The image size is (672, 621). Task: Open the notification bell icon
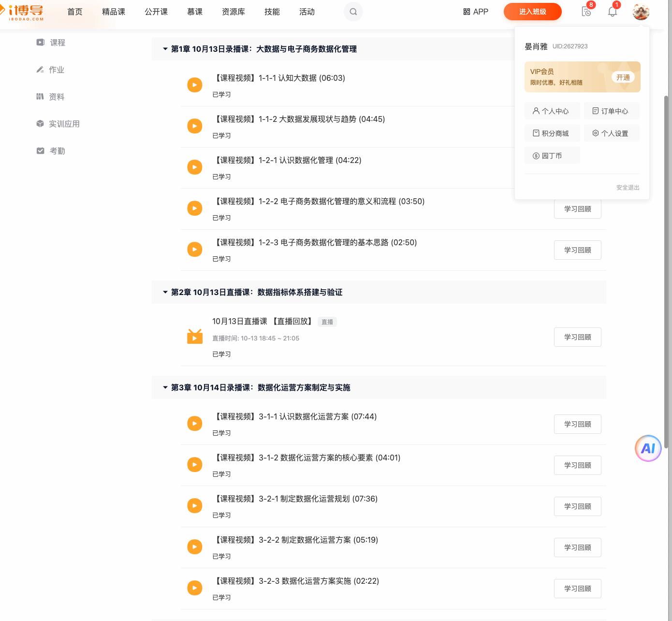coord(612,12)
